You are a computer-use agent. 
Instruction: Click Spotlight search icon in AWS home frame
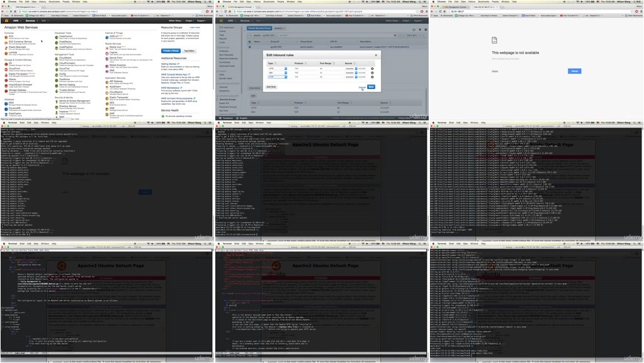point(205,2)
